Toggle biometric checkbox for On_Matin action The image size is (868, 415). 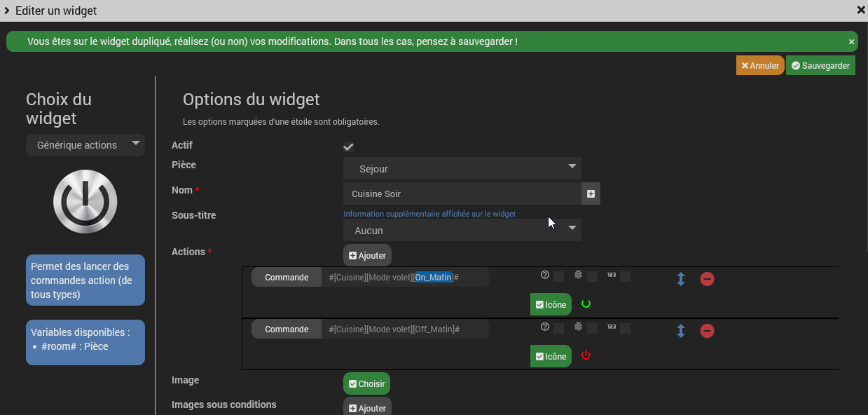tap(592, 277)
